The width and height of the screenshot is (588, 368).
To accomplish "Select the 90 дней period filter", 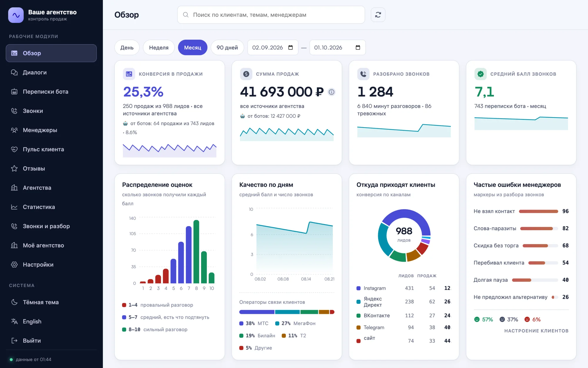I will [x=227, y=47].
